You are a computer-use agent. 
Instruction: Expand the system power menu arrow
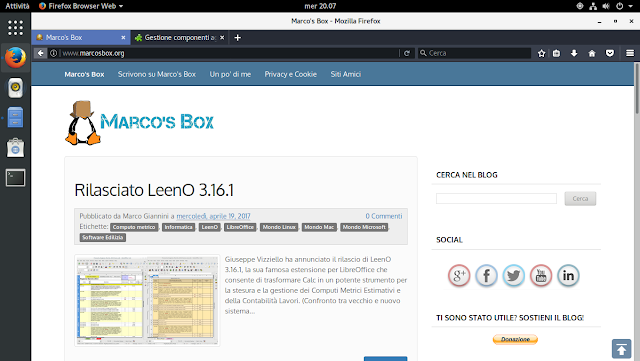tap(631, 6)
